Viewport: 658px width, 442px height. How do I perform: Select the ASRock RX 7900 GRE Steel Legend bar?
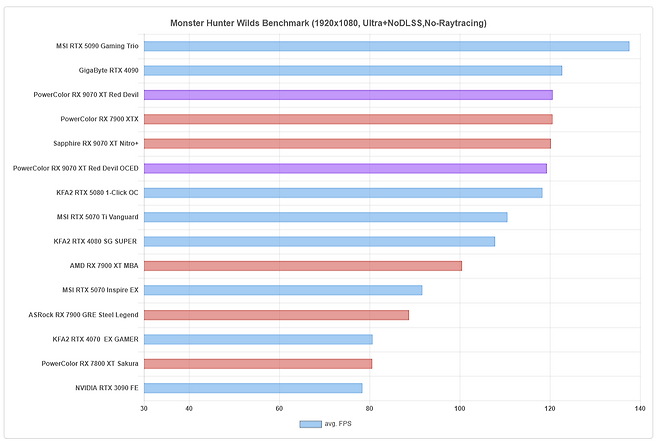[276, 315]
